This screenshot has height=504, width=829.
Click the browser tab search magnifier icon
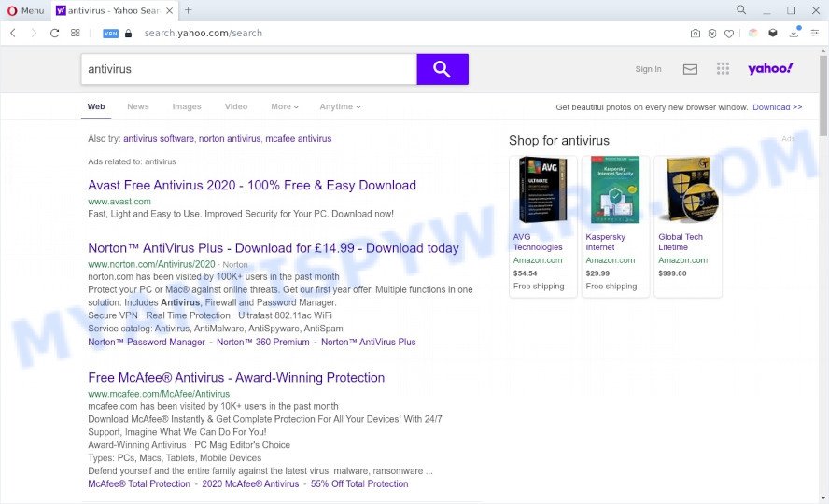coord(741,10)
